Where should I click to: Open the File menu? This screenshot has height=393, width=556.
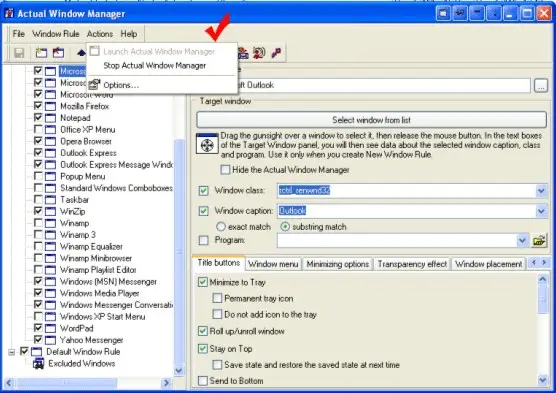[x=18, y=34]
